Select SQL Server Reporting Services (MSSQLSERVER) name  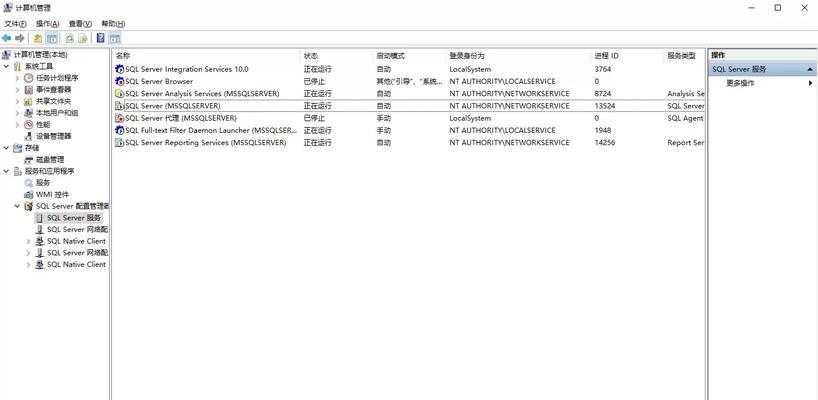tap(206, 143)
